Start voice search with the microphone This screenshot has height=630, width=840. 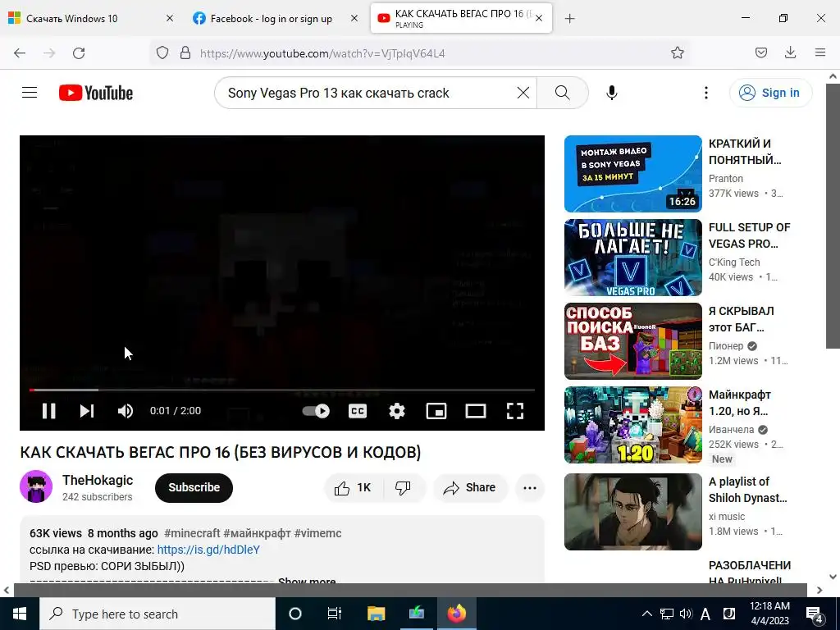pos(612,93)
